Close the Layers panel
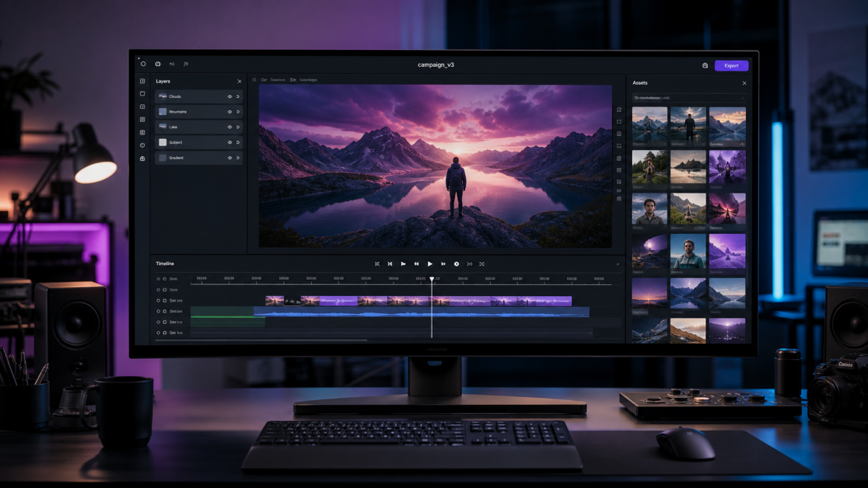The image size is (868, 488). click(239, 82)
